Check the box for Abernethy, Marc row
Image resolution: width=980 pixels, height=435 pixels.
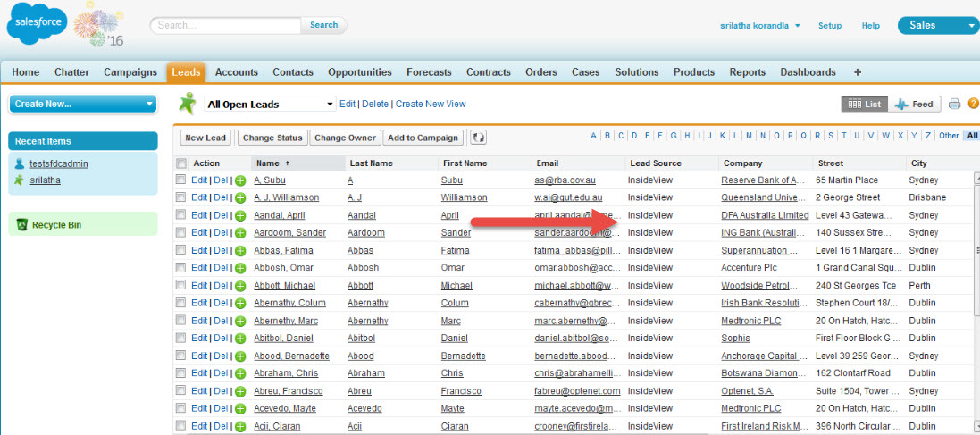[181, 321]
